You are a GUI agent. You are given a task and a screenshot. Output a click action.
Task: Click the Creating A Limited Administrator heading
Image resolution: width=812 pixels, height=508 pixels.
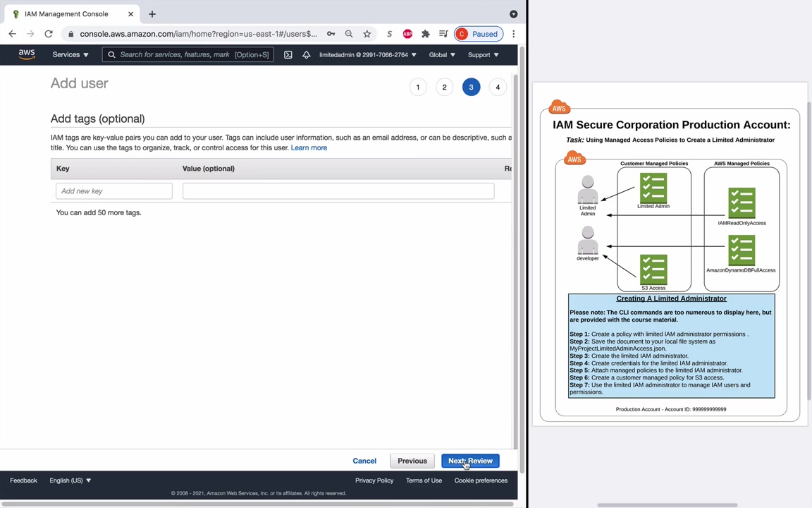tap(671, 298)
